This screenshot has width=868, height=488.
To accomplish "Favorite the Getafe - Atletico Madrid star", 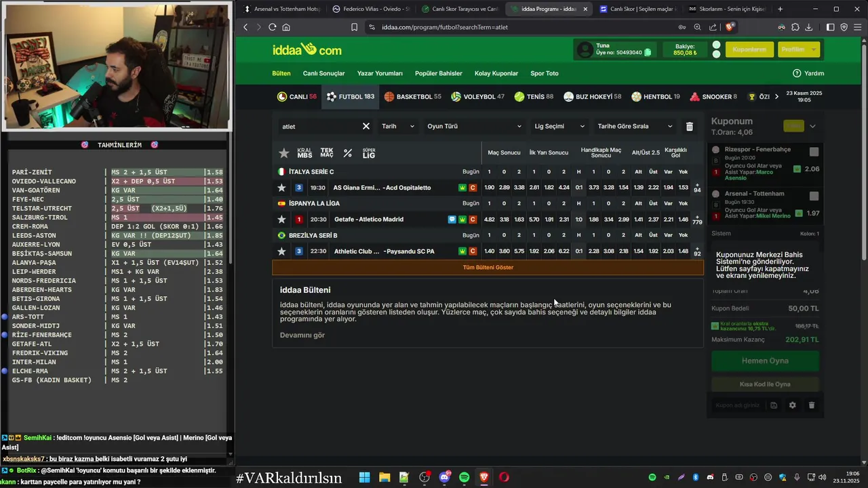I will [x=281, y=220].
